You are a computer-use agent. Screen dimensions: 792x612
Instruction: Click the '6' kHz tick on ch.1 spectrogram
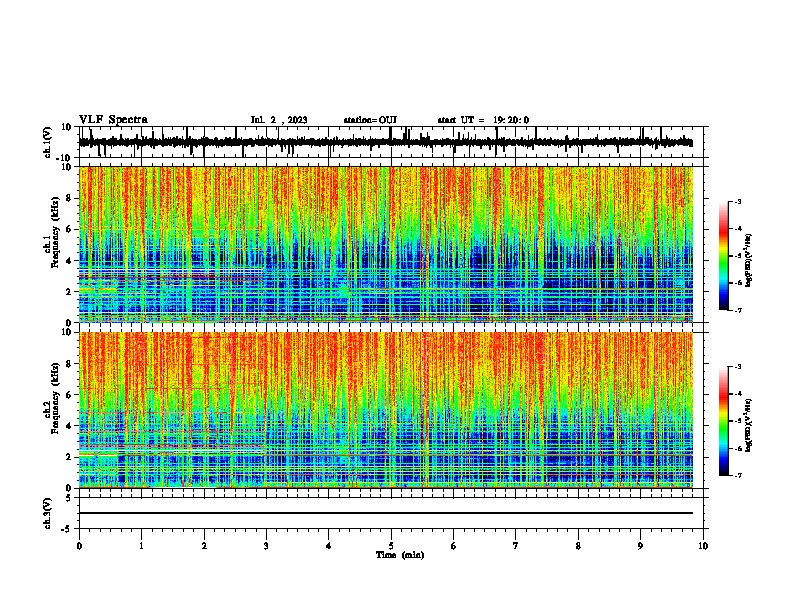(x=70, y=230)
